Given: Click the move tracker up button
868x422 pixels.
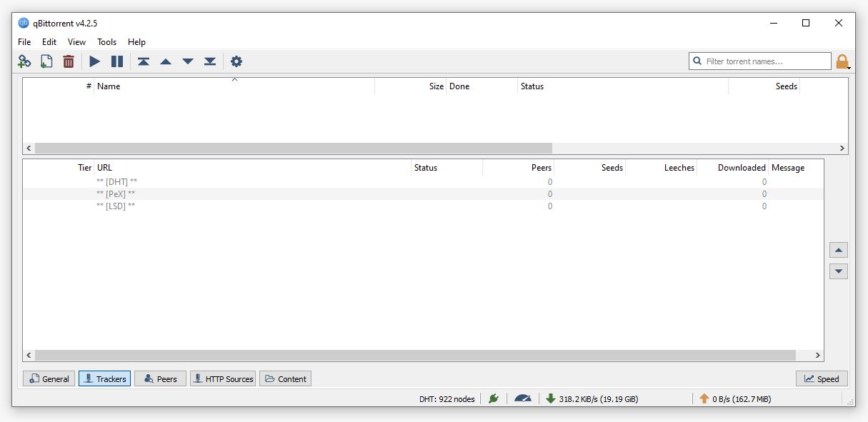Looking at the screenshot, I should 839,250.
